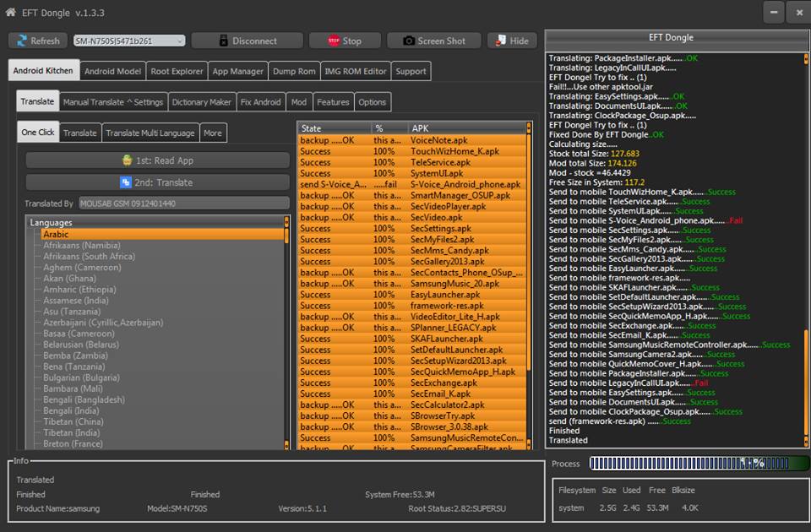Viewport: 811px width, 532px height.
Task: Select Afrikaans (South Africa) language
Action: pyautogui.click(x=89, y=257)
